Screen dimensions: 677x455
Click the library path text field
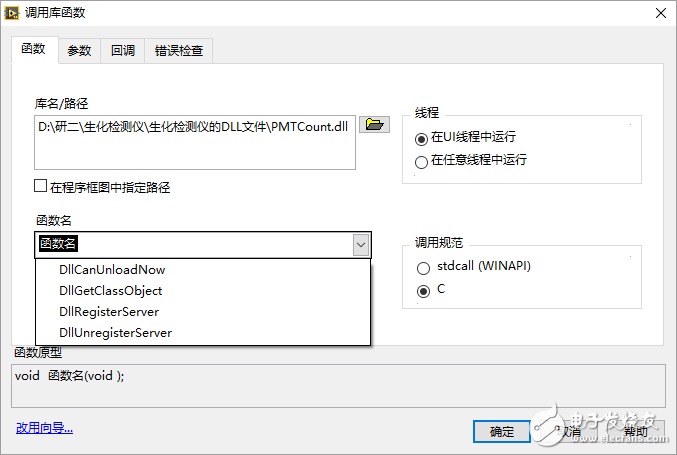(195, 143)
